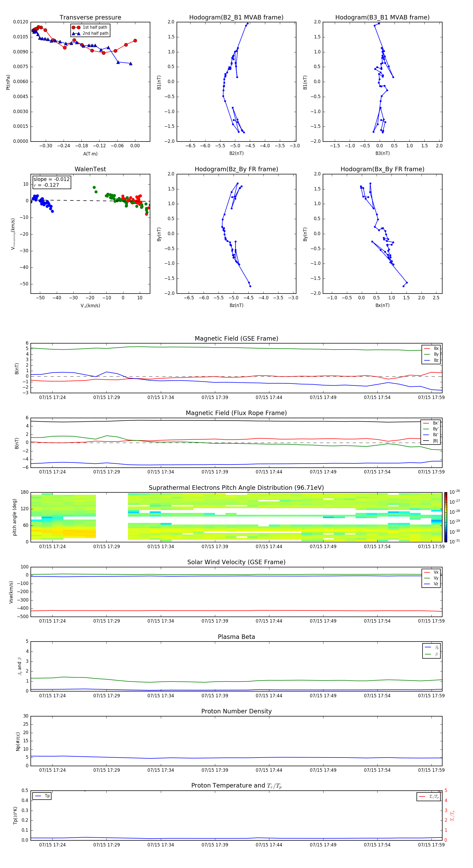Click the V_remaining(km/s) y-axis label

[x=13, y=234]
